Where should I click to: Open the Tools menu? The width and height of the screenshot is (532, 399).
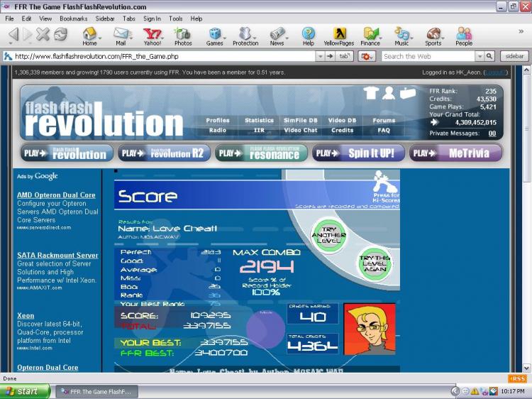pyautogui.click(x=175, y=18)
